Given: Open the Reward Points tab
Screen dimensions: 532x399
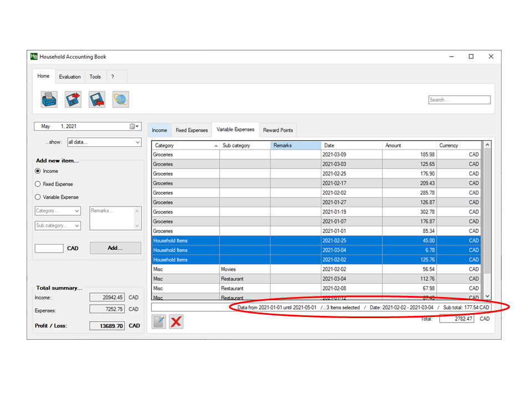Looking at the screenshot, I should 278,130.
